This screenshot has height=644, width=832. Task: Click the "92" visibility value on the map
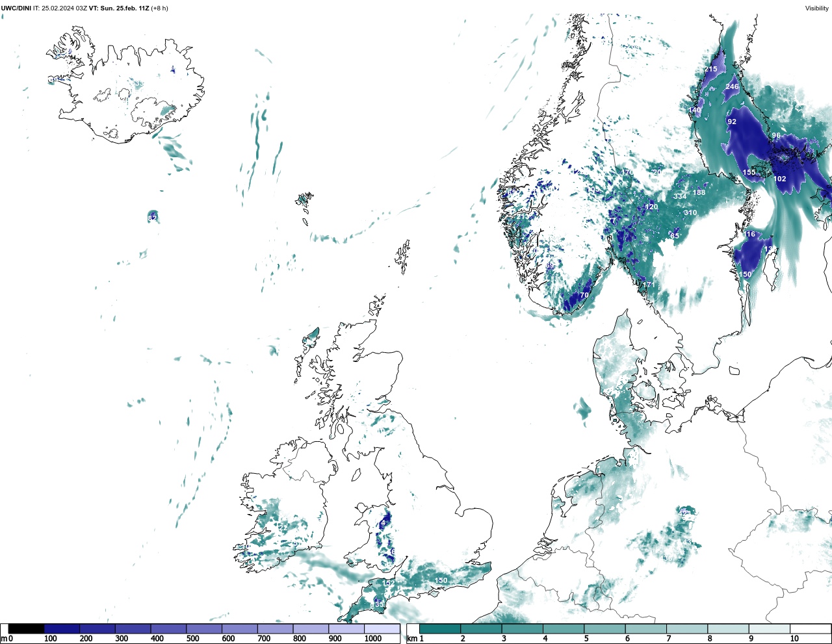coord(732,122)
